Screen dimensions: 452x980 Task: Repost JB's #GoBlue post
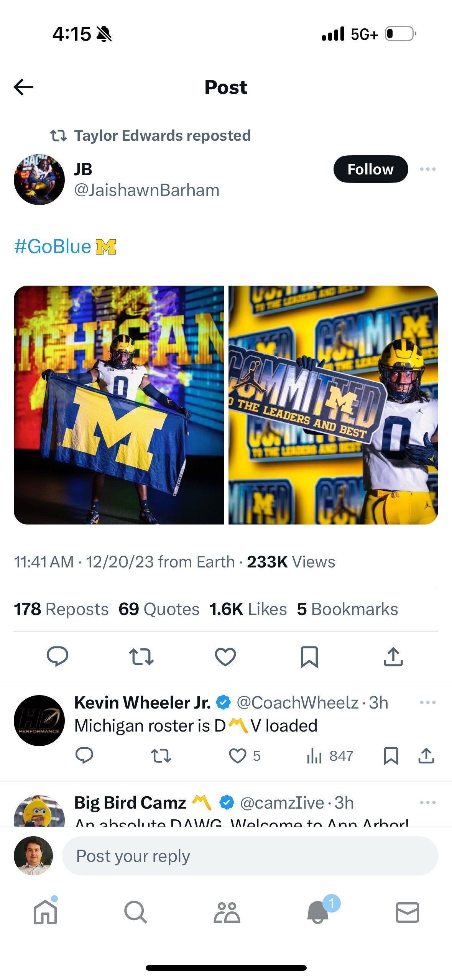click(x=141, y=656)
